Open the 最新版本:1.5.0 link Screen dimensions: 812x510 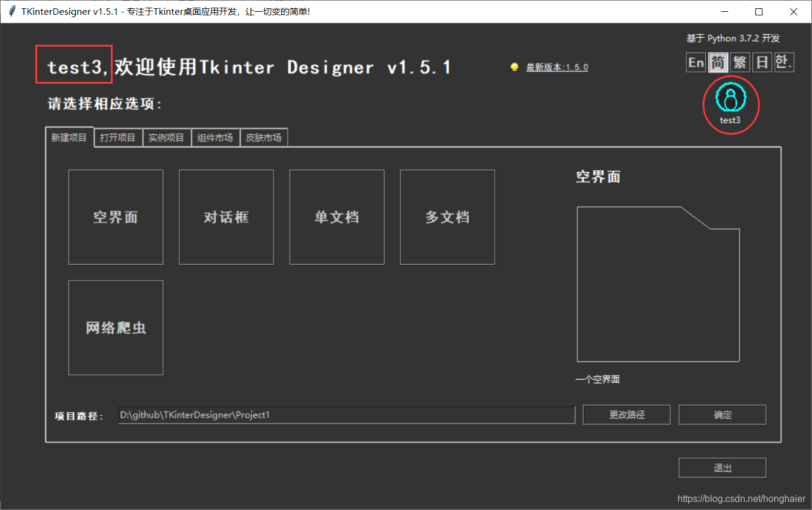coord(557,67)
